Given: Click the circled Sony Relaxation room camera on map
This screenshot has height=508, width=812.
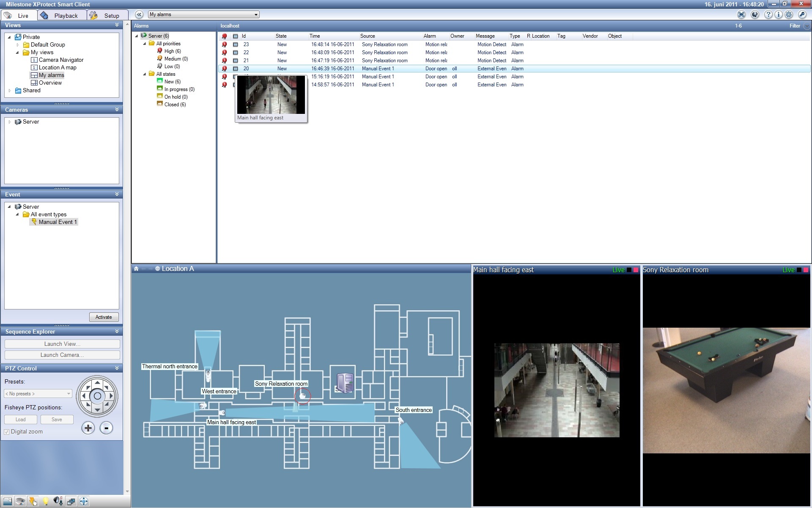Looking at the screenshot, I should click(302, 396).
